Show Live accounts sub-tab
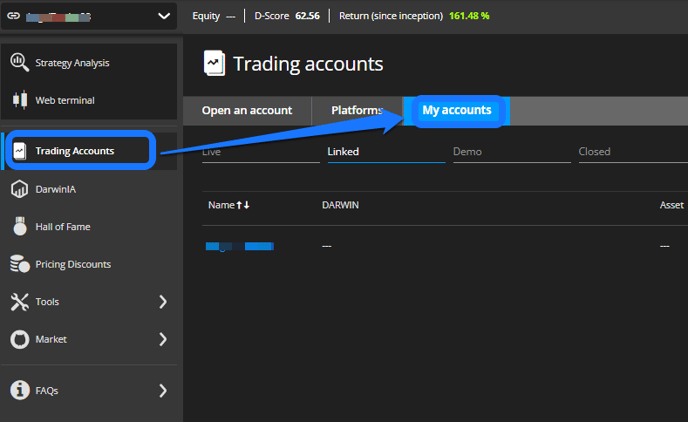Screen dimensions: 688x422 tap(261, 152)
